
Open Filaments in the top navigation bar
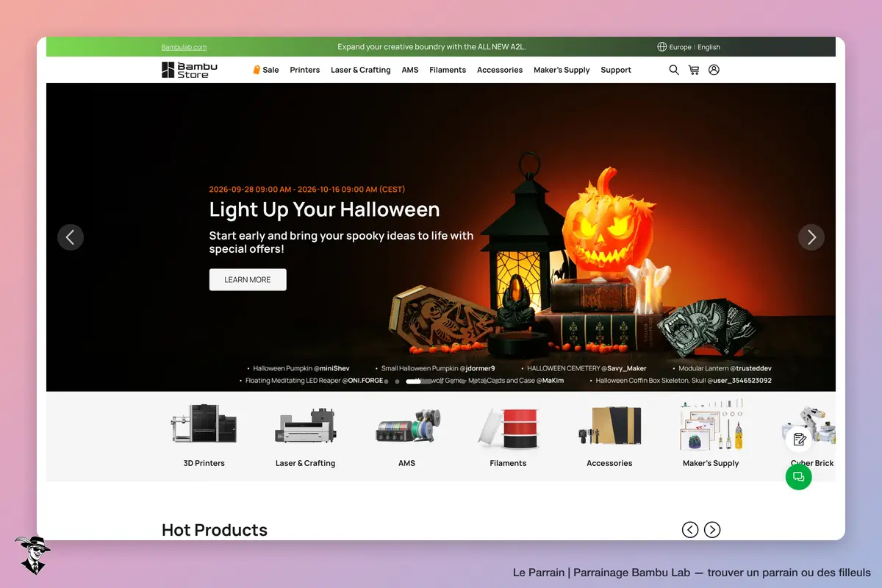click(x=448, y=70)
